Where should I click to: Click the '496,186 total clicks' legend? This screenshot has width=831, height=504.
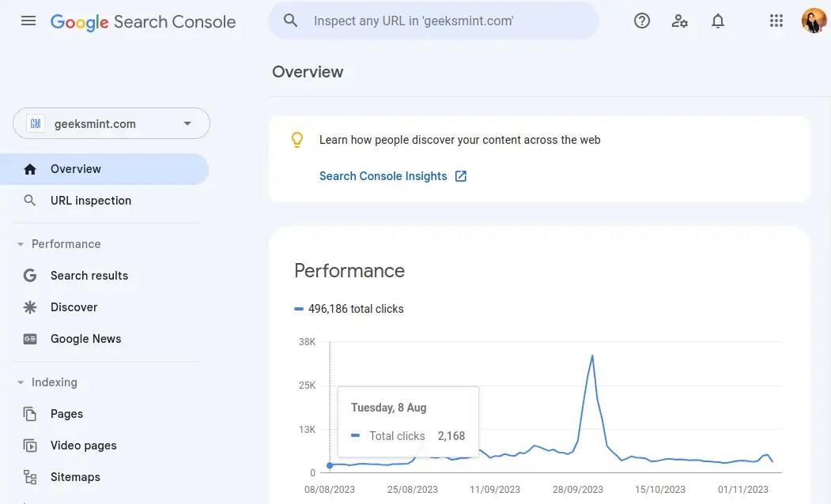pyautogui.click(x=349, y=309)
